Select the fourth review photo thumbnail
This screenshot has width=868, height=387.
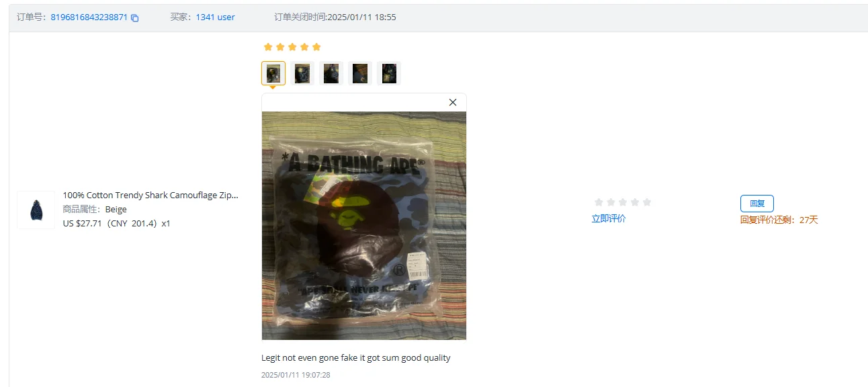[360, 73]
